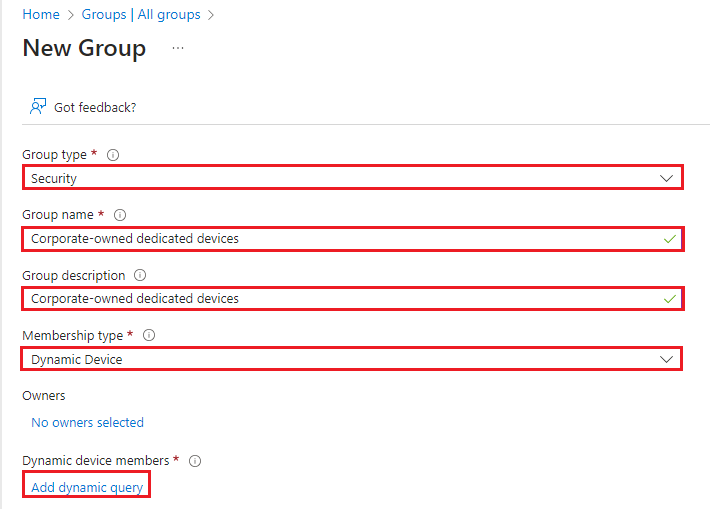The image size is (710, 509).
Task: Click the Group type dropdown chevron arrow
Action: tap(667, 178)
